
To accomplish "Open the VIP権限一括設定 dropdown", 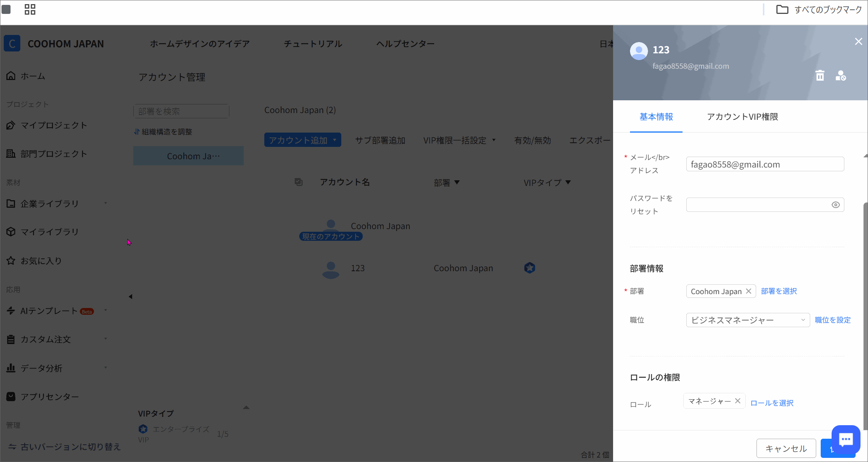I will [460, 140].
